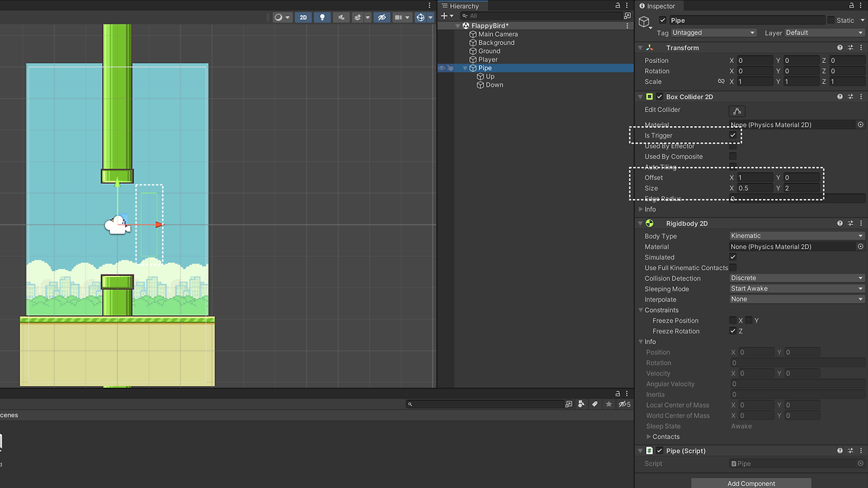Screen dimensions: 868x488
Task: Open Box Collider 2D presets icon
Action: [x=850, y=97]
